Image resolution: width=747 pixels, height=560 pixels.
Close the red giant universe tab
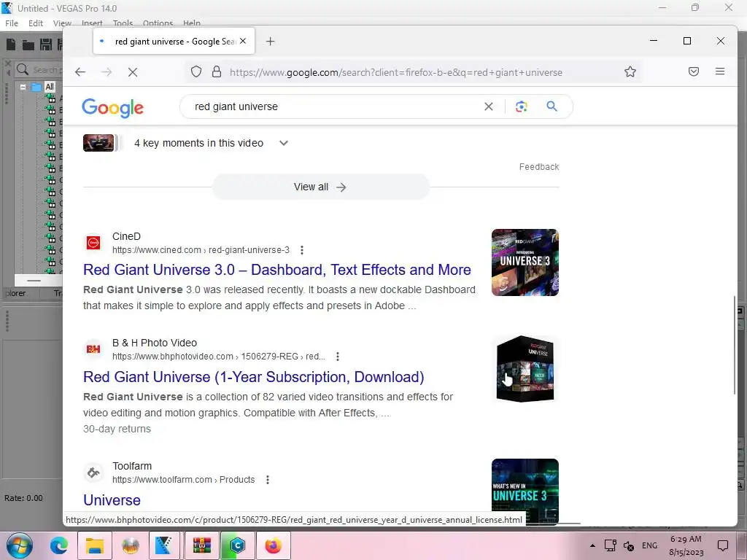pos(243,41)
